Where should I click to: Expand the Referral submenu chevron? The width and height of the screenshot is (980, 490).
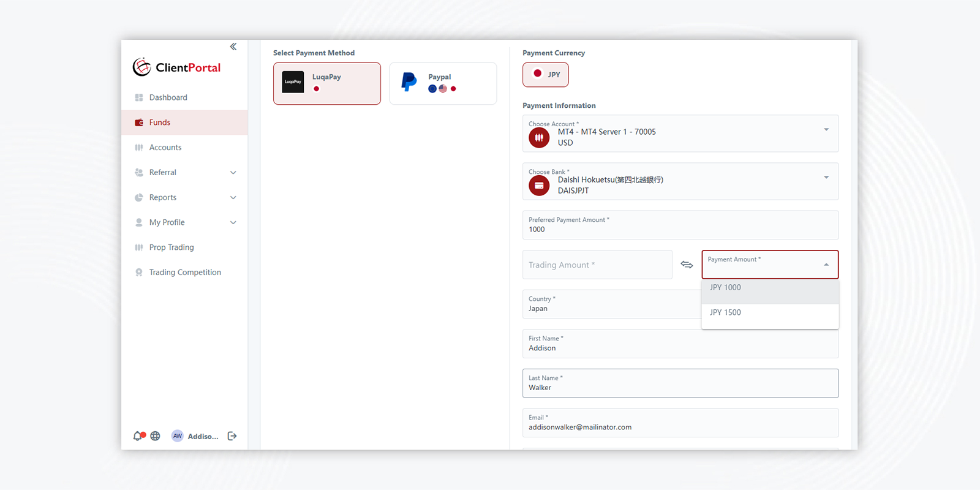[233, 173]
